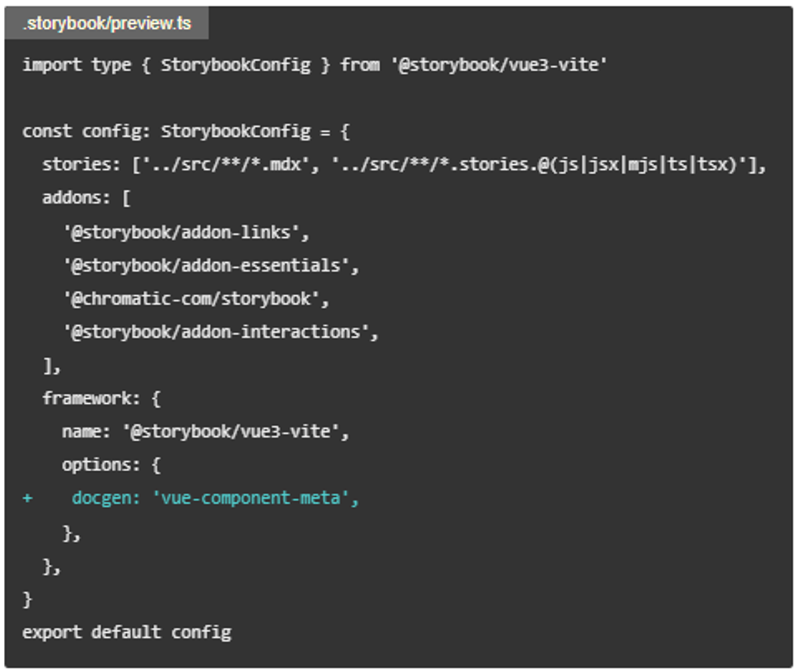Select the '@storybook/addon-interactions' entry
This screenshot has height=672, width=797.
(x=220, y=332)
